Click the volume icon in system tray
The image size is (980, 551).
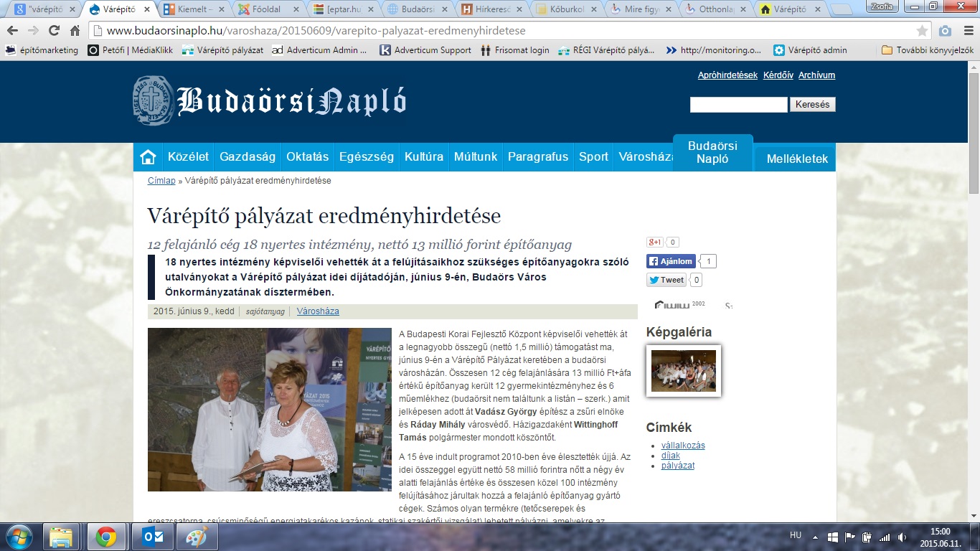click(902, 537)
